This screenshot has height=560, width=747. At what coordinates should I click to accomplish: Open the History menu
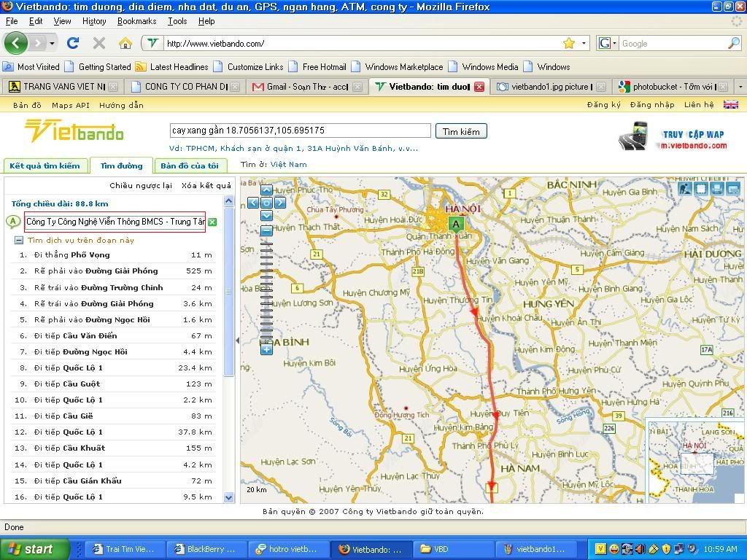[94, 21]
